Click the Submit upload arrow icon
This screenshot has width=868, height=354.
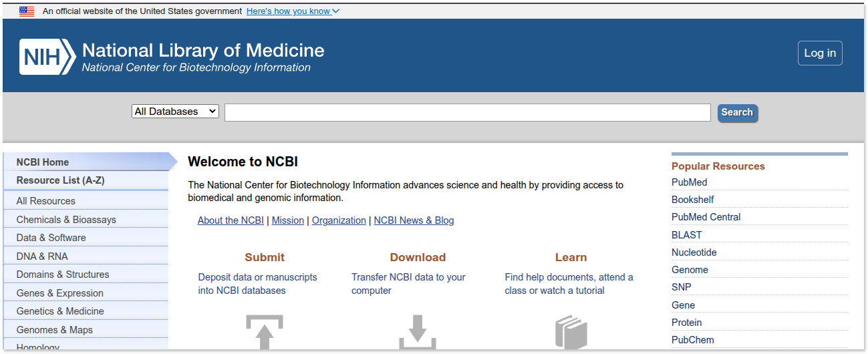coord(265,332)
